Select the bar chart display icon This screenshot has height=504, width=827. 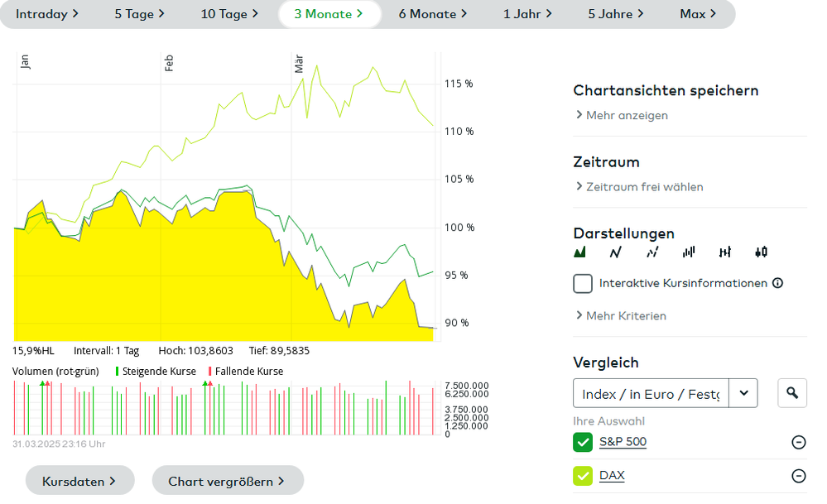click(x=689, y=252)
